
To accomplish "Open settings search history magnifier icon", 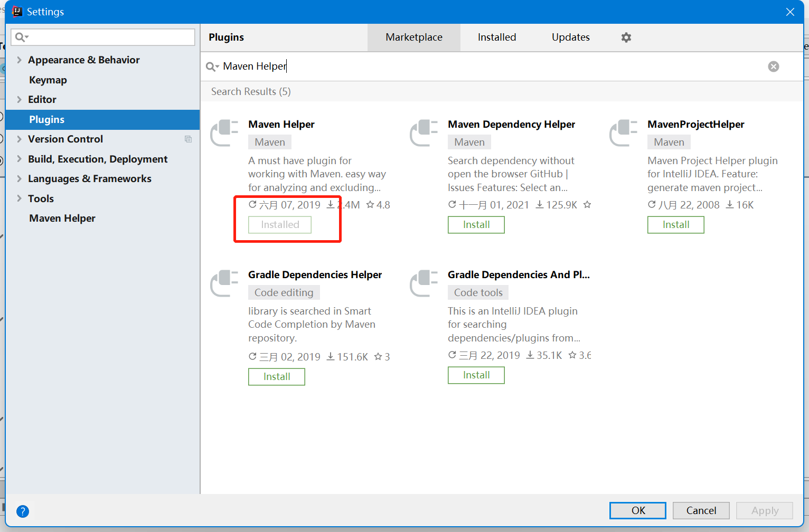I will [22, 37].
